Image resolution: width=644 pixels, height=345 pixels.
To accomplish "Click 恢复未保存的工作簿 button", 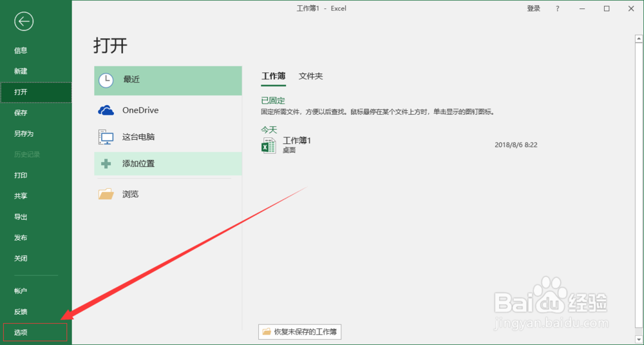I will pos(300,331).
